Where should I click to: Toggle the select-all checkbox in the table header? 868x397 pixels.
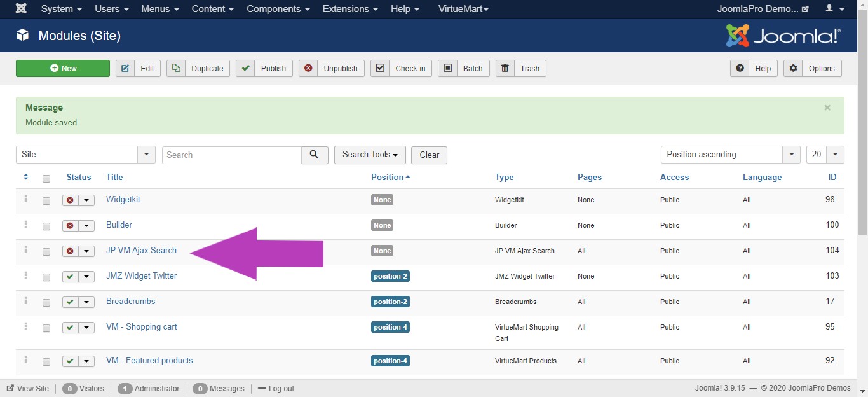46,179
